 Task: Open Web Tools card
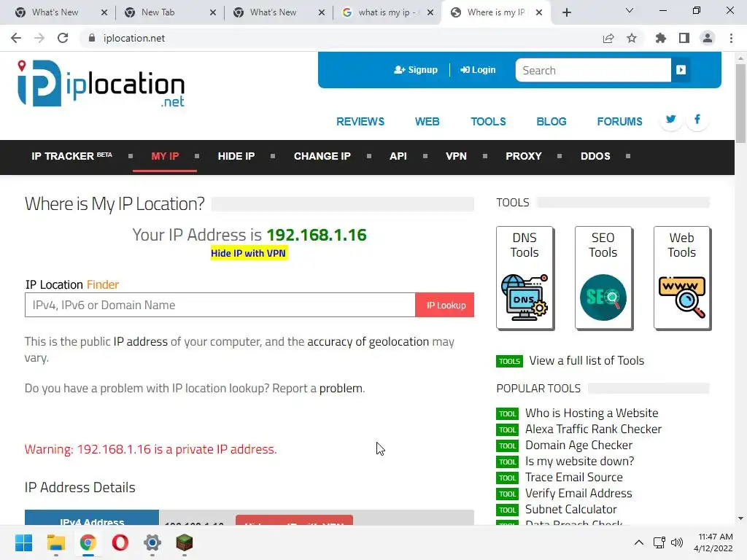point(682,278)
